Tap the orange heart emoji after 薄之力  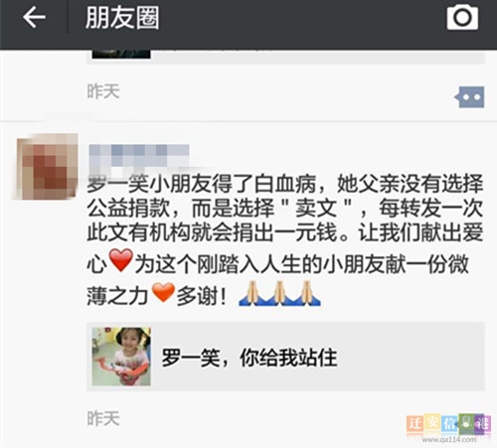[x=163, y=292]
